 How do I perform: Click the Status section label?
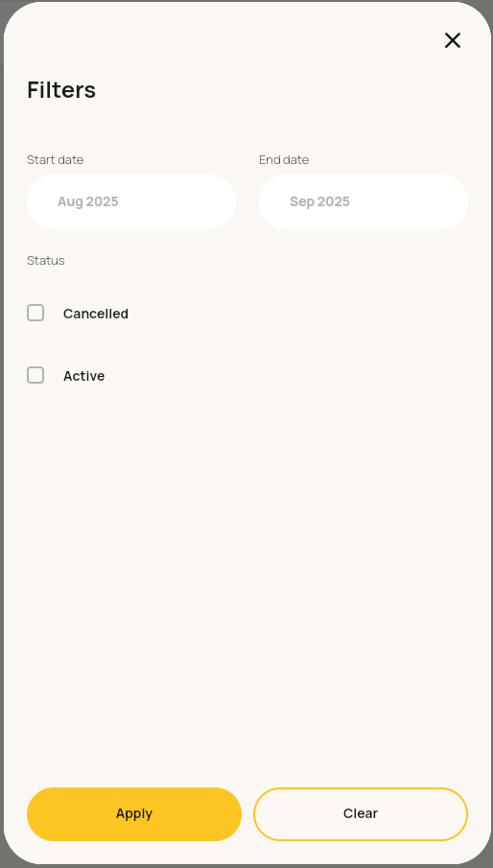[x=46, y=260]
